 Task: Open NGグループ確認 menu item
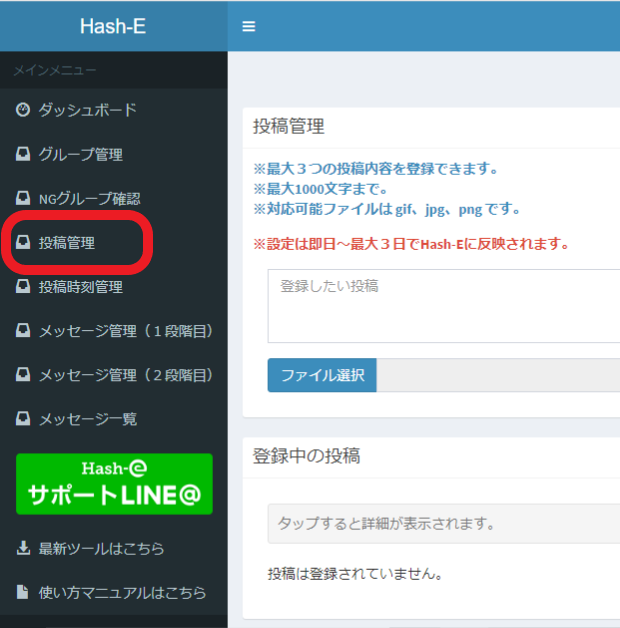[x=89, y=198]
